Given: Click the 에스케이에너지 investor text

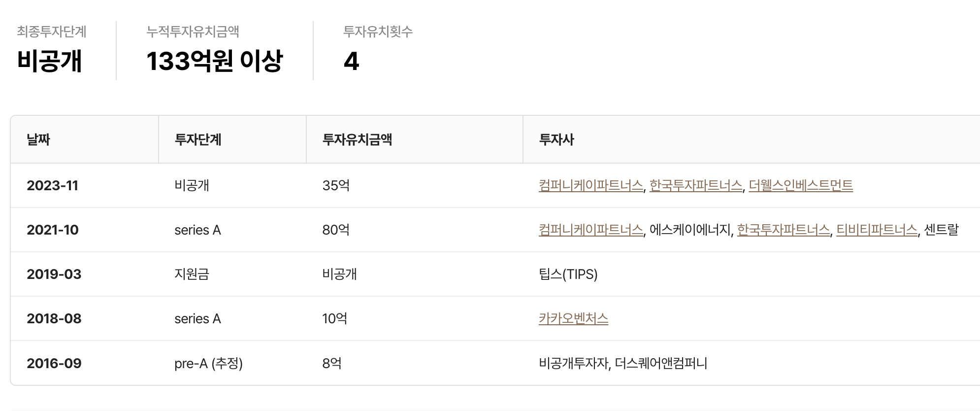Looking at the screenshot, I should click(690, 230).
